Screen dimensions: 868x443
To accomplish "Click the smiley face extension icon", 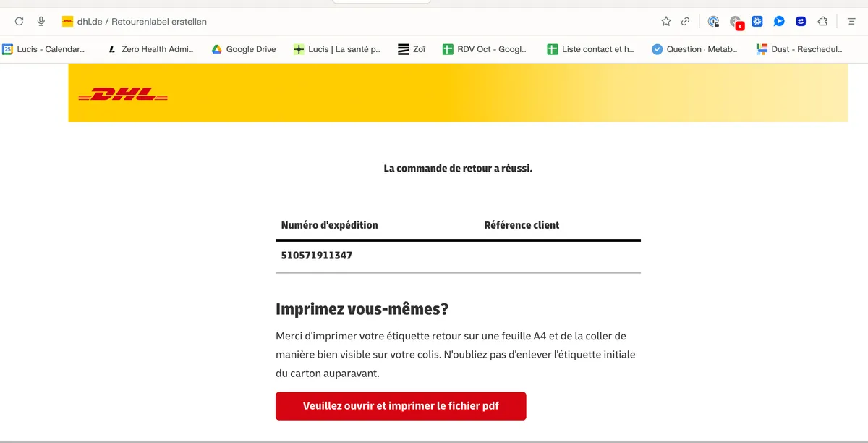I will click(800, 21).
